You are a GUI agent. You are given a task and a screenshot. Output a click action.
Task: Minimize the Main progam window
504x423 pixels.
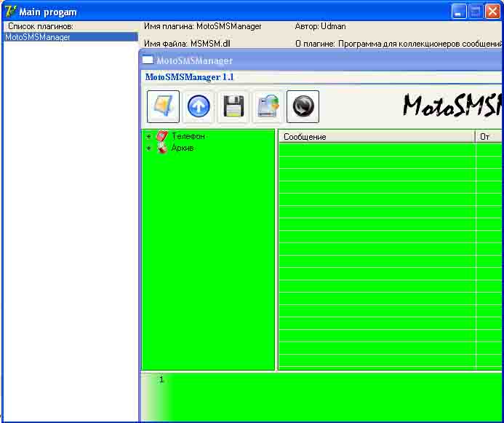click(459, 12)
